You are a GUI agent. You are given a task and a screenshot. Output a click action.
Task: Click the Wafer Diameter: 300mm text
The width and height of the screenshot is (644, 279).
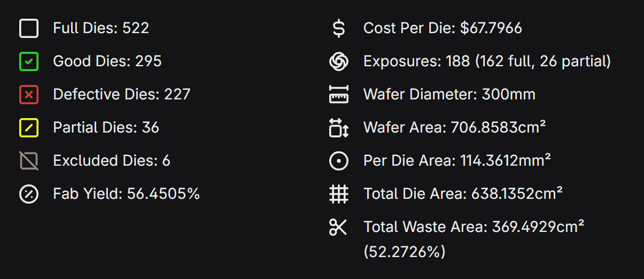coord(449,94)
